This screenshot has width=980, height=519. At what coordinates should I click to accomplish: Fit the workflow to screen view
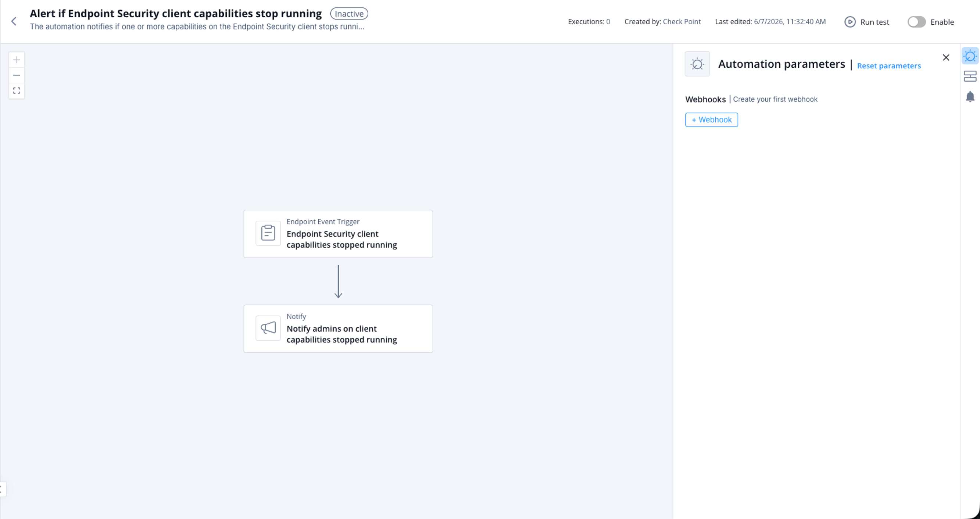point(17,90)
